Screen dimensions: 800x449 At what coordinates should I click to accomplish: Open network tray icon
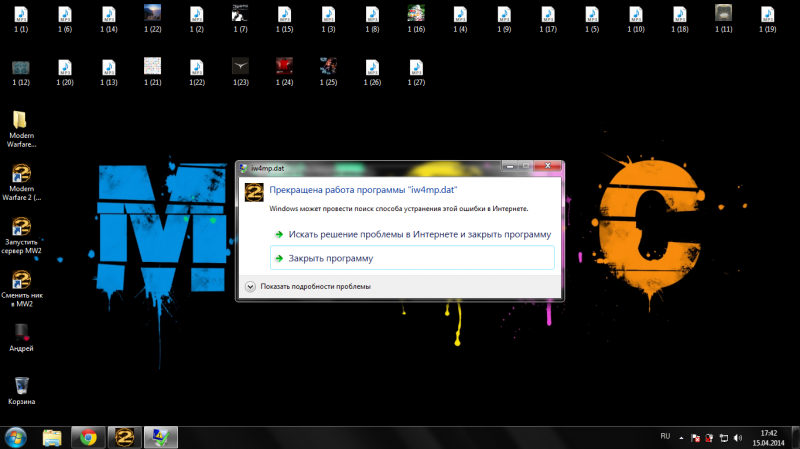(x=723, y=438)
